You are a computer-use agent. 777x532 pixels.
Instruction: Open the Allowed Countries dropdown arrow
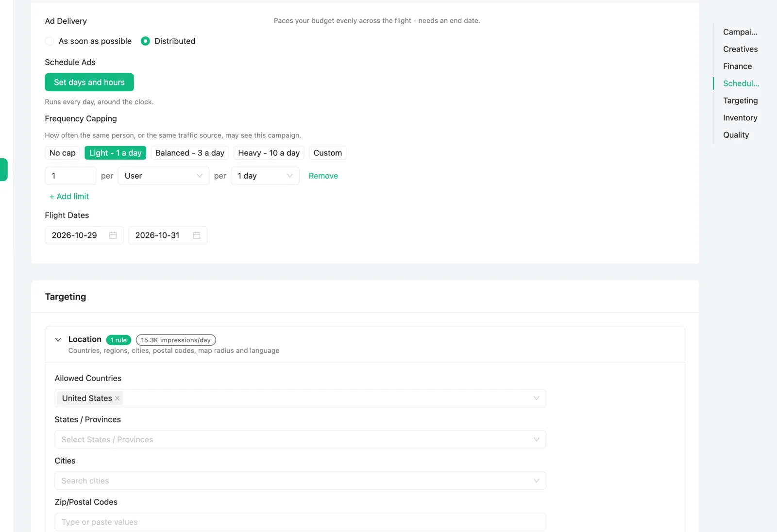tap(537, 399)
